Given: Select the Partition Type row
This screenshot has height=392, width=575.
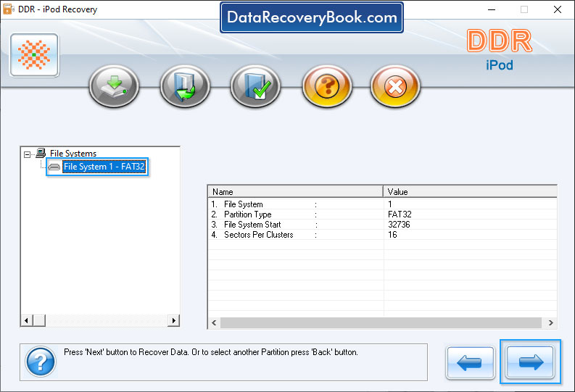Looking at the screenshot, I should pos(382,214).
